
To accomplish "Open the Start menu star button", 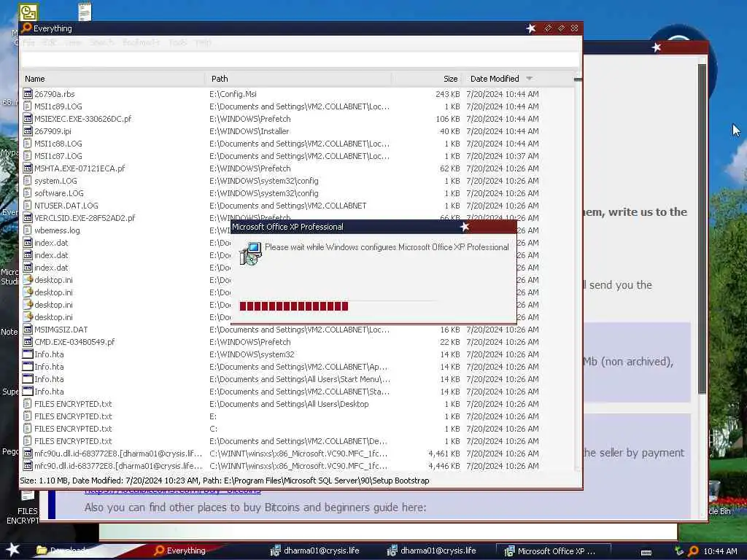I will [12, 550].
